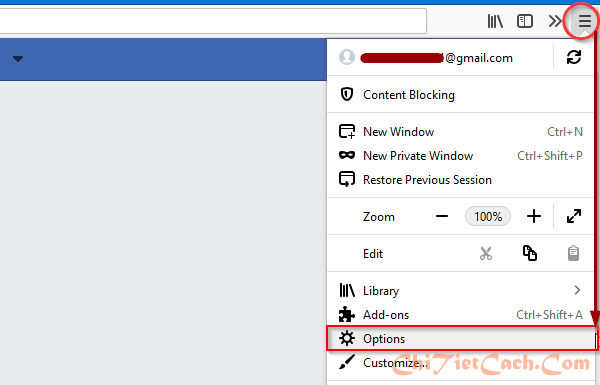This screenshot has height=385, width=600.
Task: Click the Cut scissors icon
Action: pyautogui.click(x=486, y=253)
